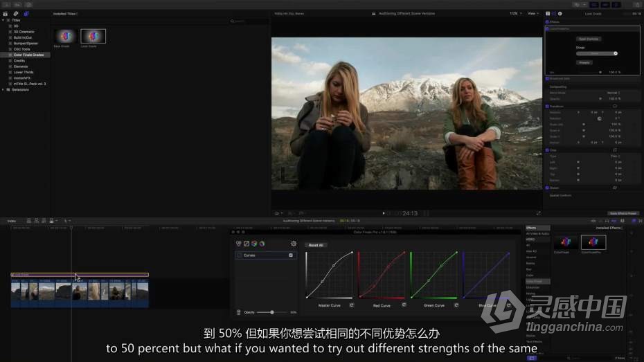Open the Titles and Generators sidebar icon
This screenshot has width=644, height=362.
click(26, 14)
